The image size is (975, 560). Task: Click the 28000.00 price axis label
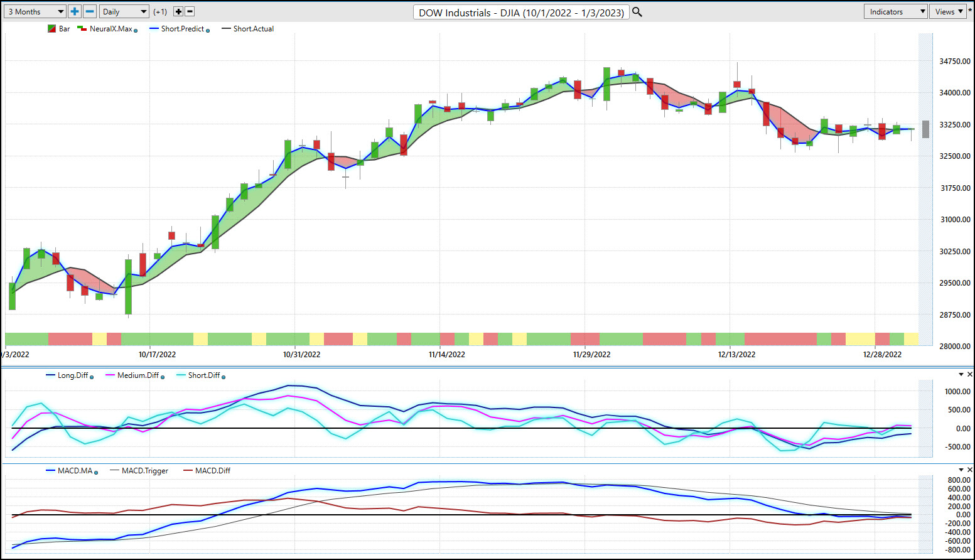tap(955, 347)
